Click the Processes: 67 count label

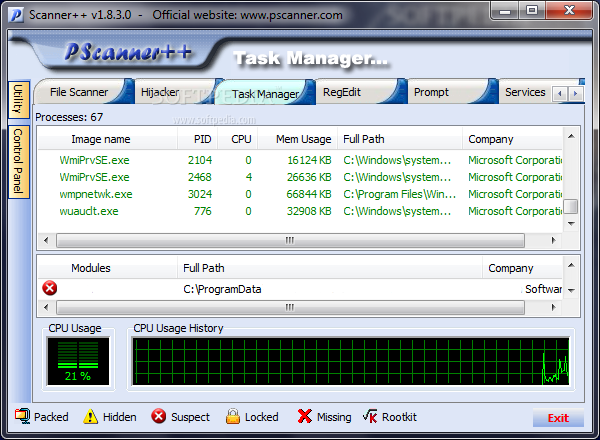pos(69,117)
